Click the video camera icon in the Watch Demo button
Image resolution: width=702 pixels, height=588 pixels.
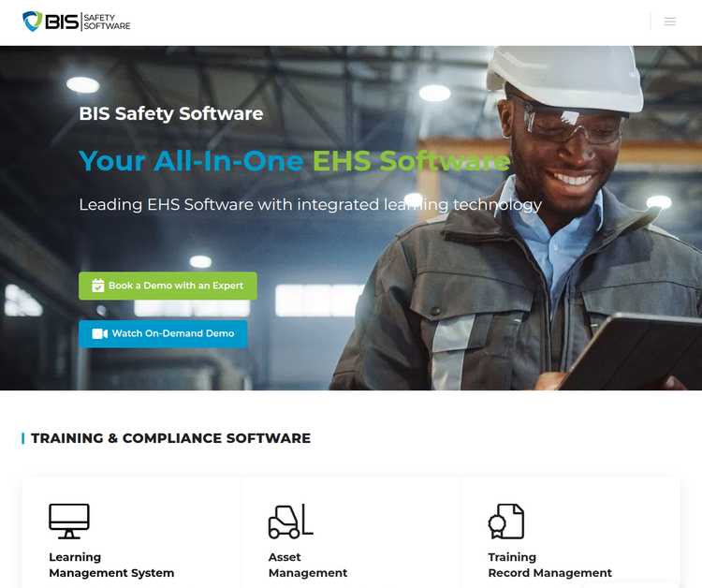pyautogui.click(x=99, y=333)
